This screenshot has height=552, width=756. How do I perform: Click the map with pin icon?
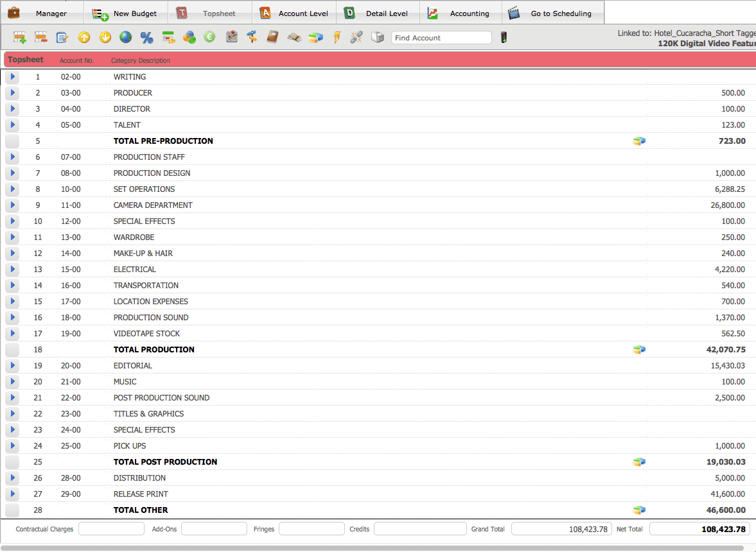tap(231, 37)
